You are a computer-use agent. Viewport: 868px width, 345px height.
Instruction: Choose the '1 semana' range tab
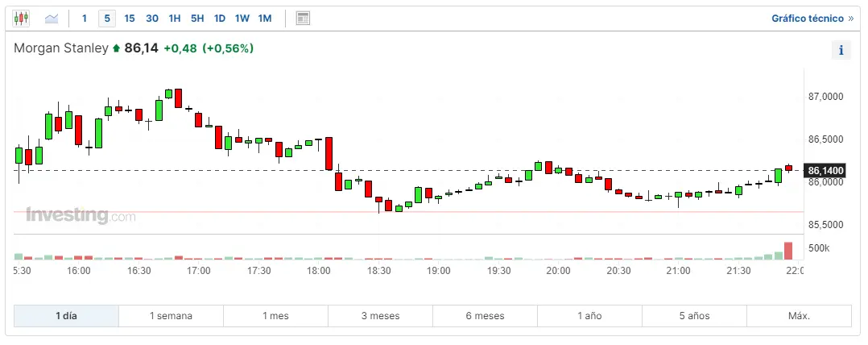click(171, 316)
